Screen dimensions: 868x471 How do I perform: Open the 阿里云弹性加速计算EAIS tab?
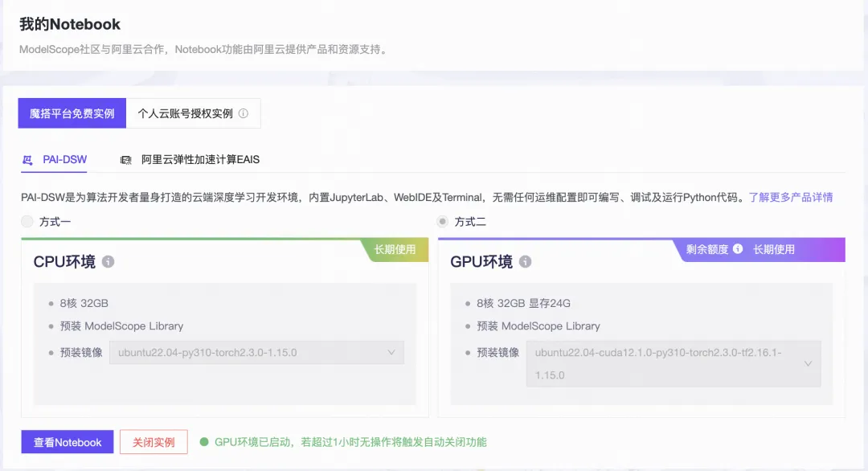point(190,160)
